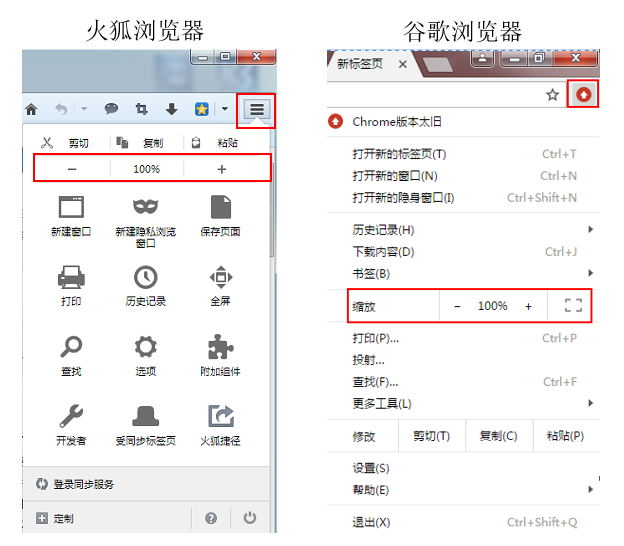This screenshot has width=624, height=546.
Task: Click the 打印 printer icon in Firefox
Action: [x=71, y=276]
